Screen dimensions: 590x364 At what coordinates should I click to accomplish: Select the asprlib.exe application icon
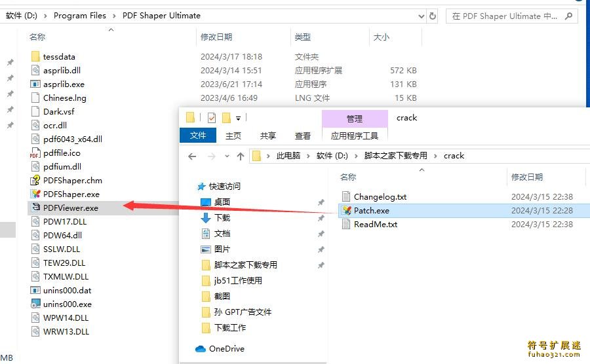[35, 84]
